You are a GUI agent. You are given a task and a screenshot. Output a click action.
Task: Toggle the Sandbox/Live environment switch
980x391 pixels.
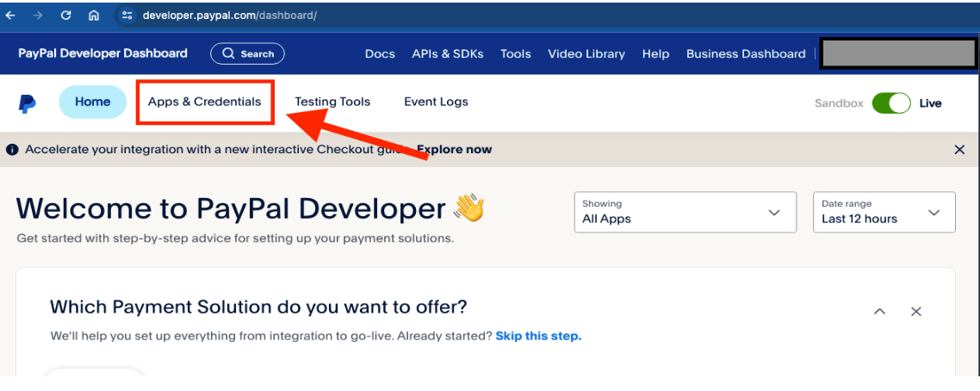click(891, 103)
